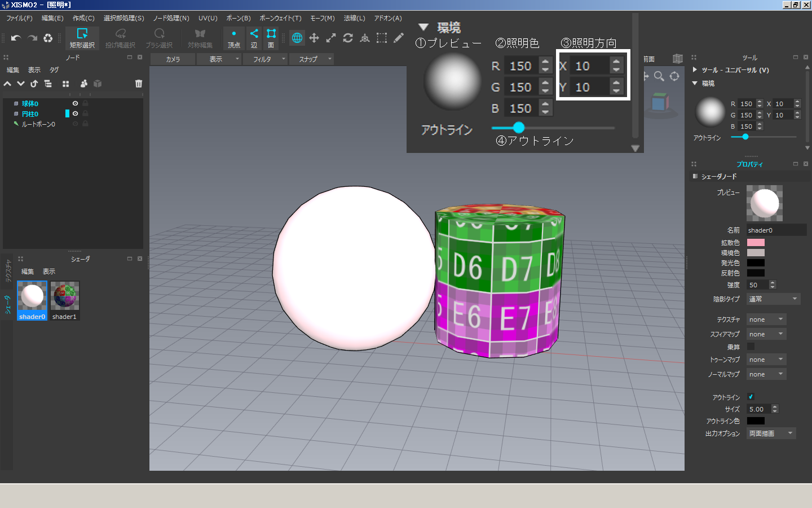
Task: Open the スナップ snap dropdown
Action: (312, 59)
